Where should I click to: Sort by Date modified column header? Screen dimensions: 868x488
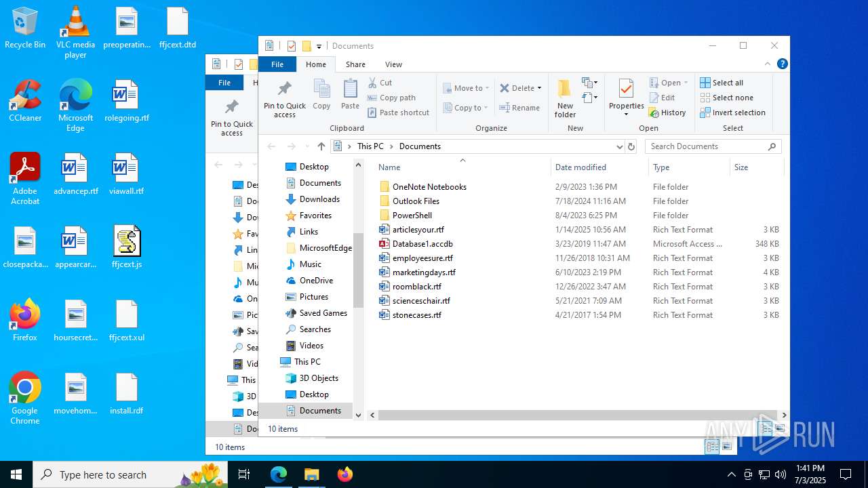click(x=599, y=167)
